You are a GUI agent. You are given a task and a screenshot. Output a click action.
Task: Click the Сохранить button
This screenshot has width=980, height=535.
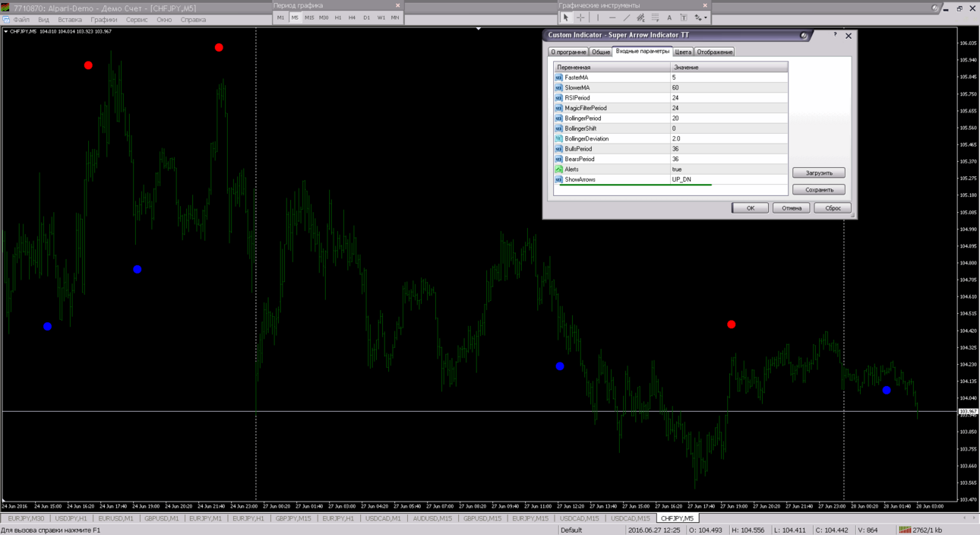[x=819, y=189]
